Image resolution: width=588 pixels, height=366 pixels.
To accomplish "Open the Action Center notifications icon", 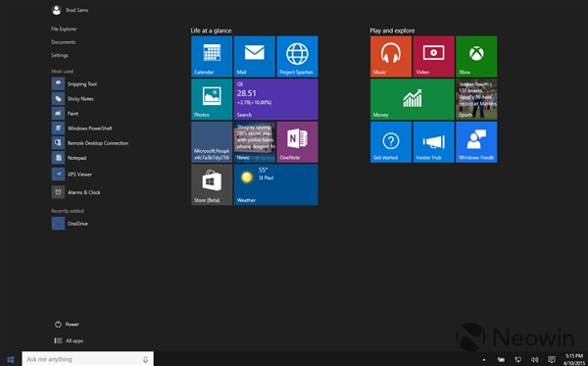I will point(552,359).
